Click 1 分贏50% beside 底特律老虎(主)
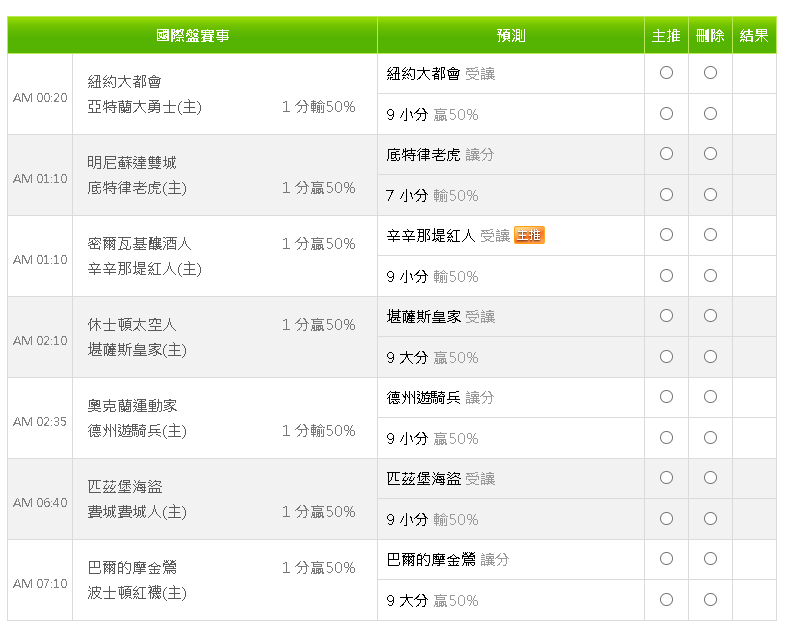Viewport: 786px width, 628px height. tap(319, 188)
